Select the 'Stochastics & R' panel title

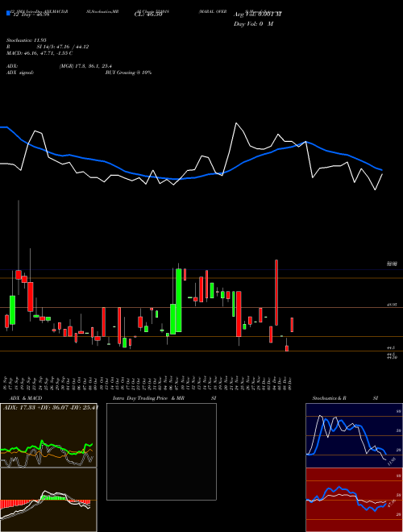click(x=329, y=398)
